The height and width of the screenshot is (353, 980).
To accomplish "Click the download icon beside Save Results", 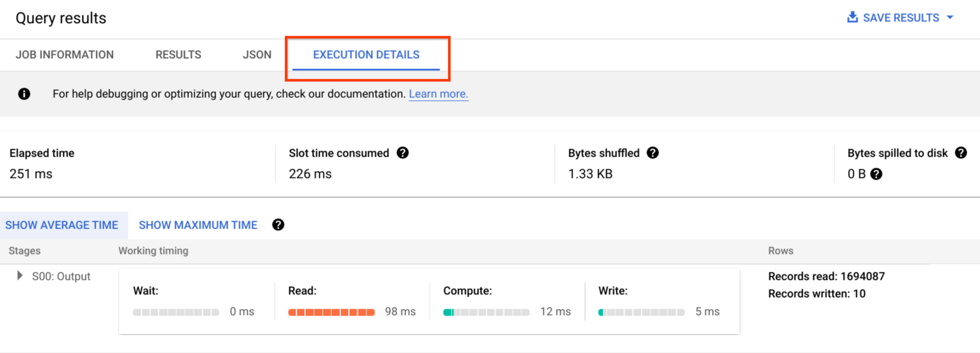I will [x=852, y=17].
